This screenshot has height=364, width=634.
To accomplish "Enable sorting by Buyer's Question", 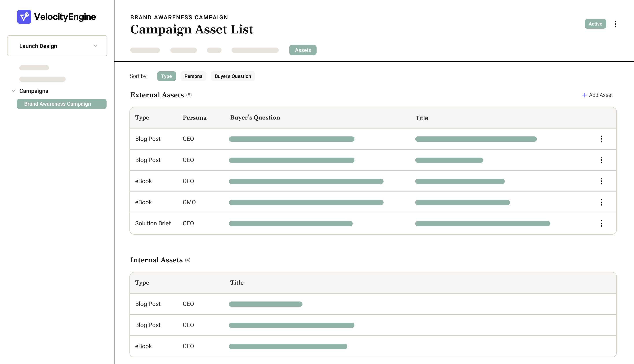I will tap(233, 76).
